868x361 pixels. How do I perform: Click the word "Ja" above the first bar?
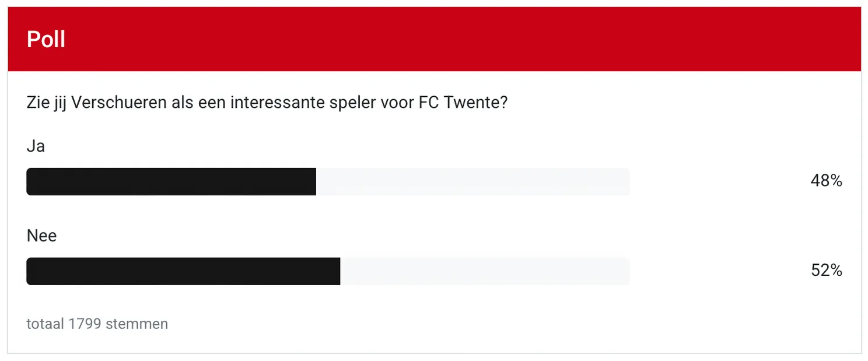36,146
